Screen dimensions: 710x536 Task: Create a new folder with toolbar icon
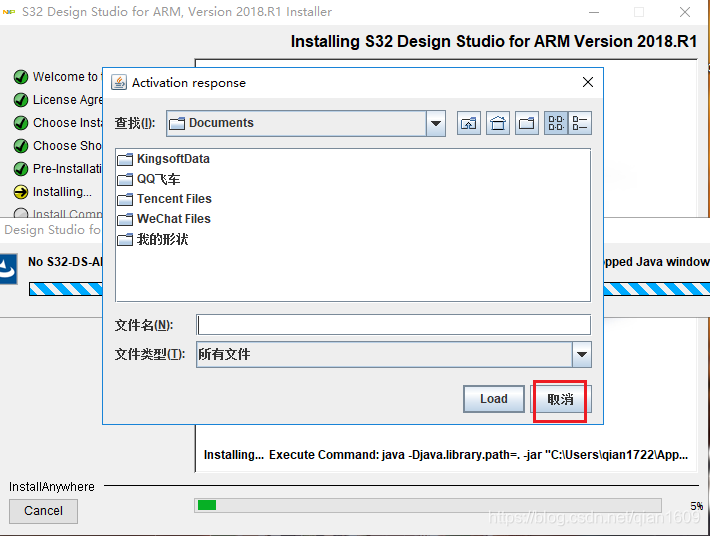[x=527, y=123]
